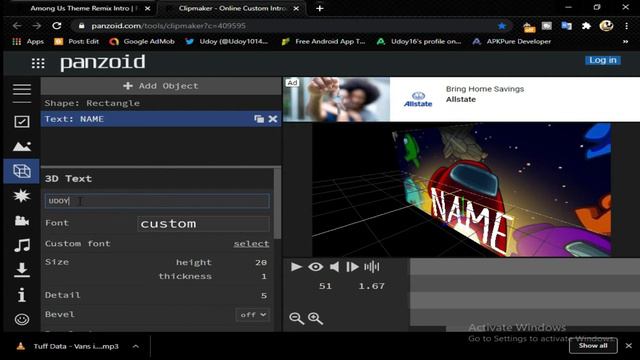Image resolution: width=640 pixels, height=360 pixels.
Task: Click the thickness value 1
Action: tap(264, 276)
